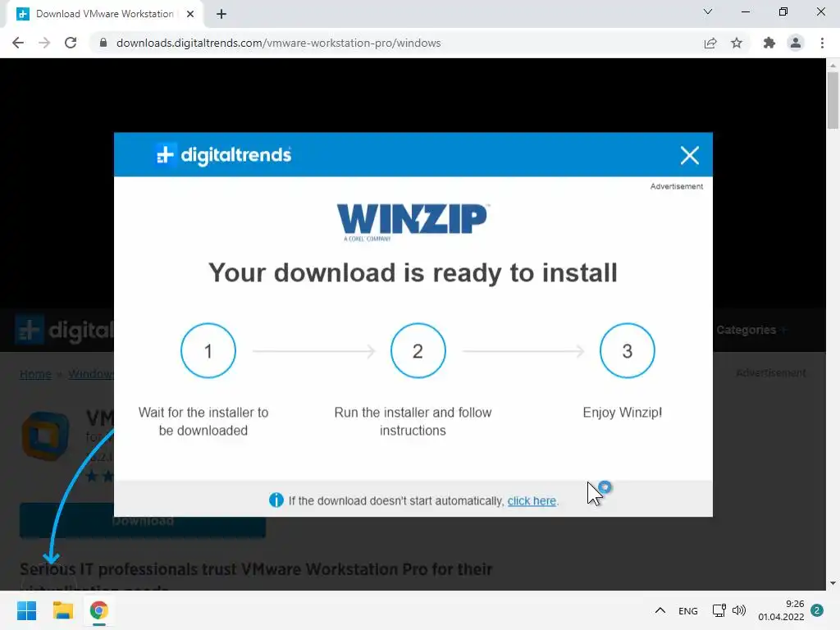Select the Download VMware Workstation tab

(105, 14)
